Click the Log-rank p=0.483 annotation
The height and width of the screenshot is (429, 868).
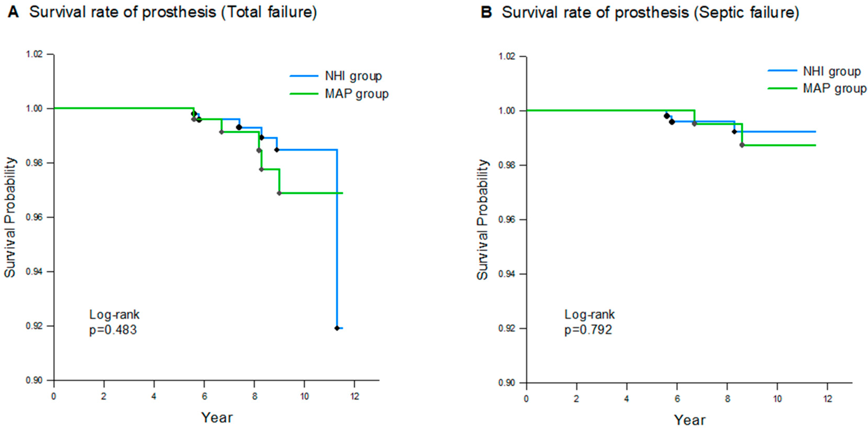[x=114, y=322]
